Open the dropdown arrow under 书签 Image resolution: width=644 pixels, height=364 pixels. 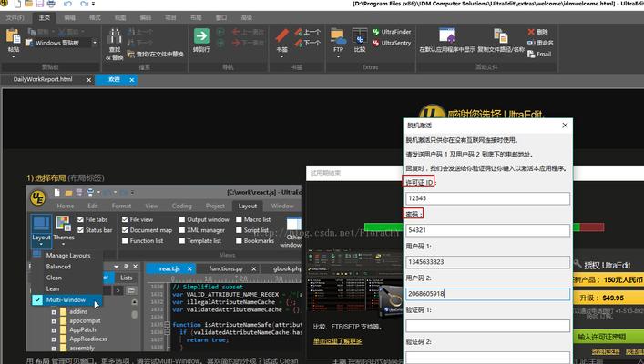coord(281,56)
